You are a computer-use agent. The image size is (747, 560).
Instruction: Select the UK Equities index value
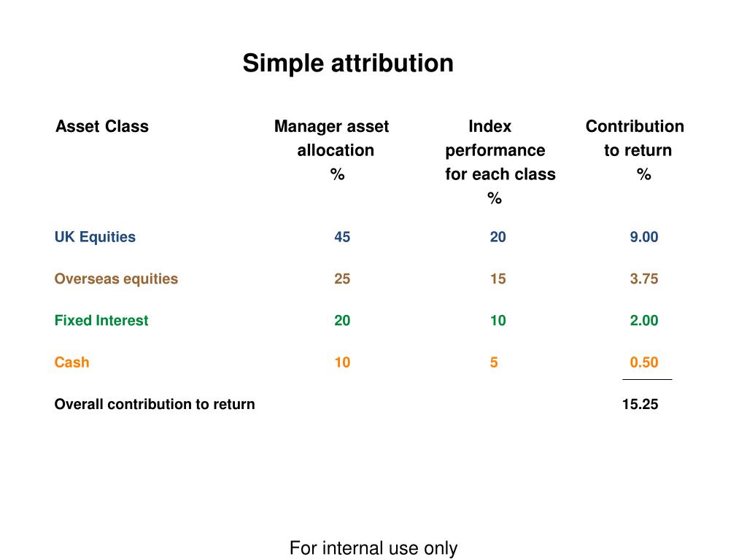click(x=498, y=237)
